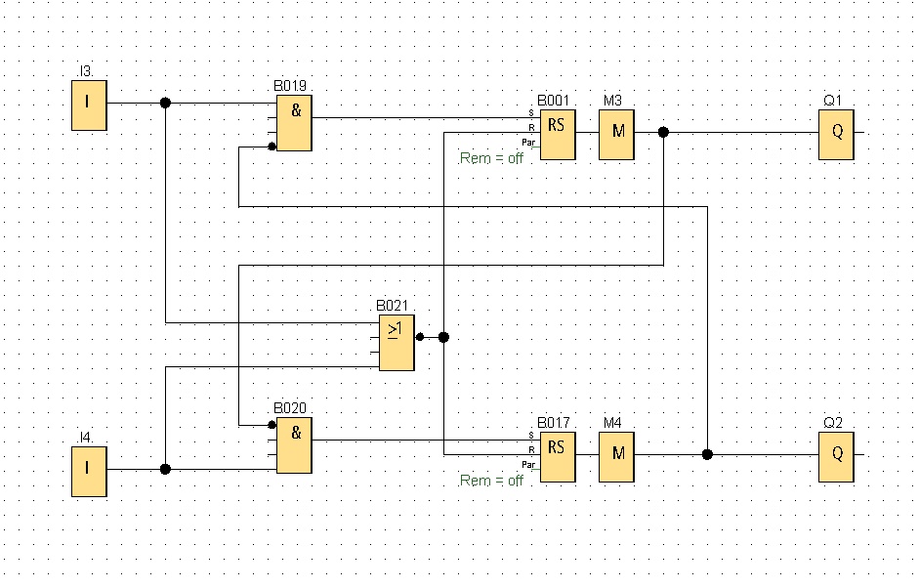This screenshot has height=588, width=919.
Task: Click the inverted input connector on B020
Action: (x=272, y=425)
